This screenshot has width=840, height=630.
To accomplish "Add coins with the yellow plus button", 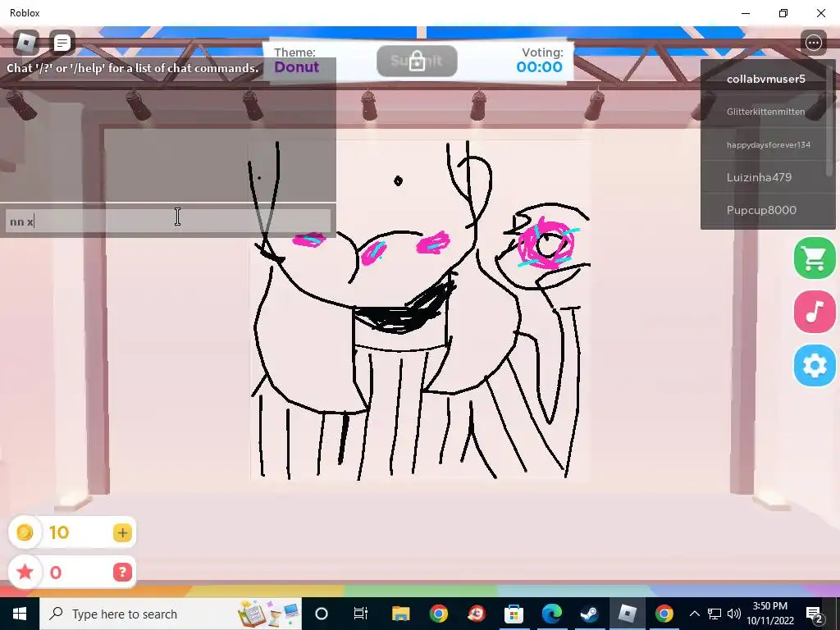I will 122,532.
